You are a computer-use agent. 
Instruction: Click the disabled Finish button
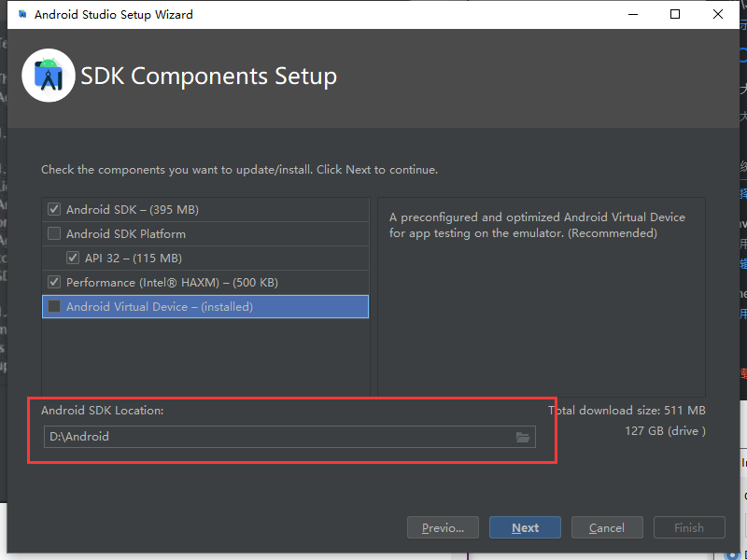click(x=689, y=527)
